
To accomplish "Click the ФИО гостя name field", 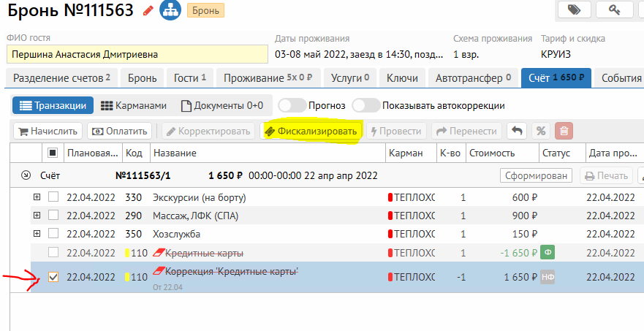I will (x=137, y=54).
